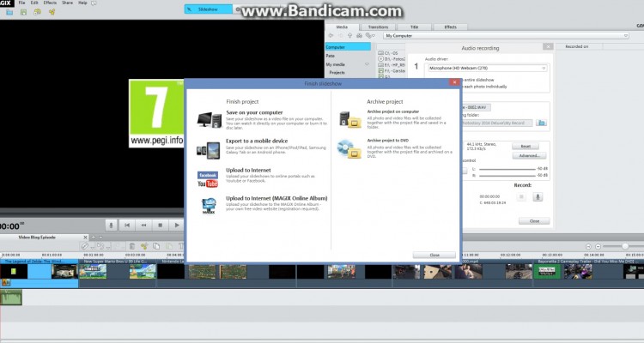Click the Recorded on column header
The image size is (644, 343).
[577, 47]
